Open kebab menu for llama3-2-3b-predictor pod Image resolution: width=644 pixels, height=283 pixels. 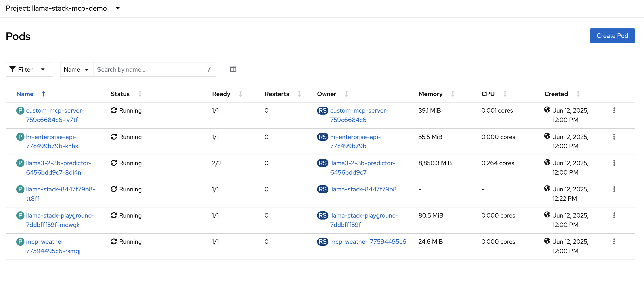coord(614,163)
